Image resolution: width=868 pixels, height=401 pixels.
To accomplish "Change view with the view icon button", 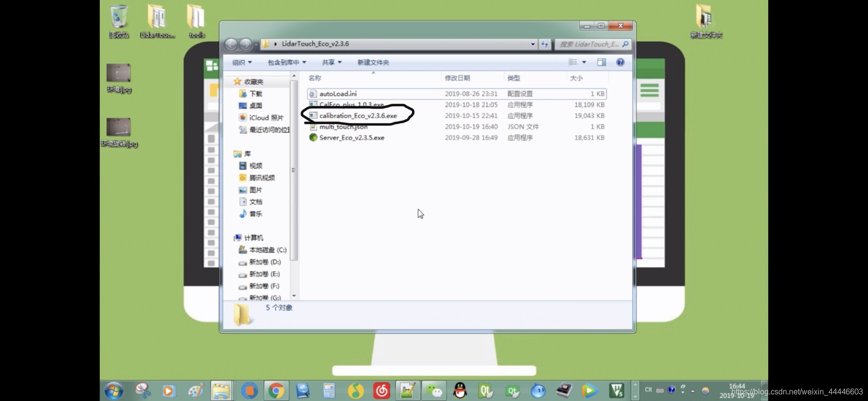I will (573, 62).
